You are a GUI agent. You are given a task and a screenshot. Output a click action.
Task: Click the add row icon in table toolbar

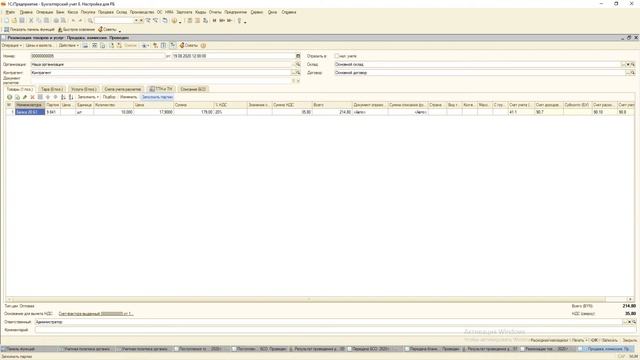coord(9,97)
